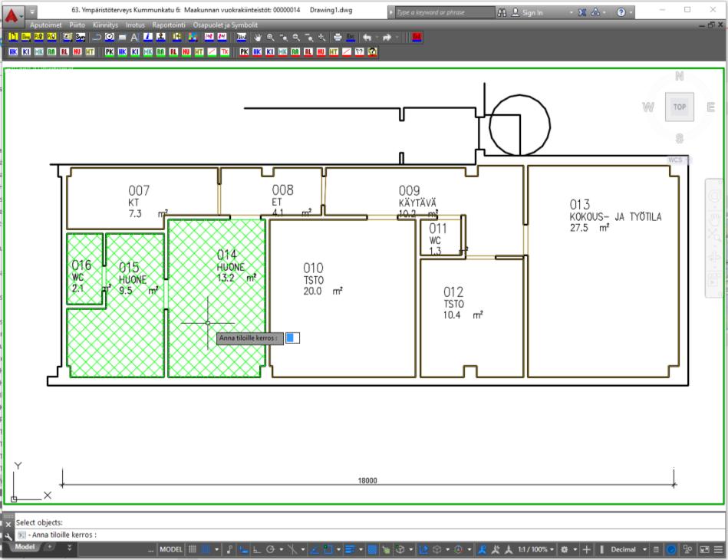Toggle hardware acceleration blue circle icon
This screenshot has height=560, width=728.
click(671, 550)
